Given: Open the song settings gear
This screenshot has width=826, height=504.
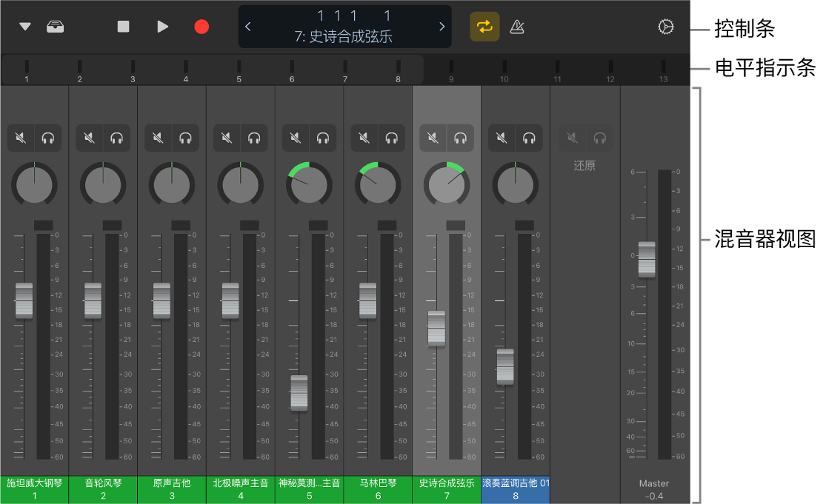Looking at the screenshot, I should click(665, 26).
